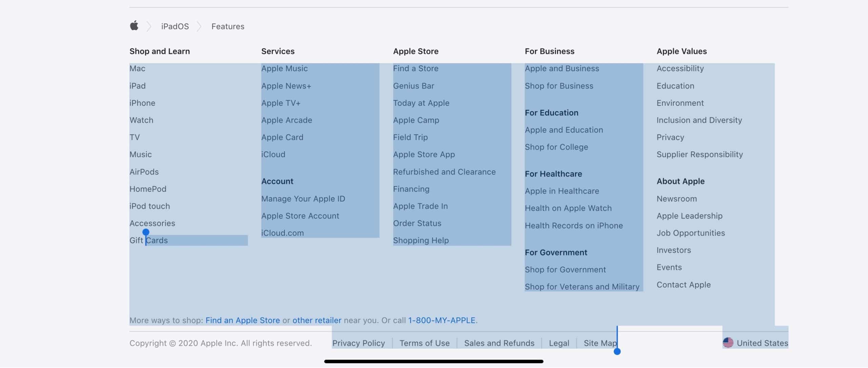Open the Privacy Policy footer link
The height and width of the screenshot is (368, 868).
pyautogui.click(x=358, y=343)
